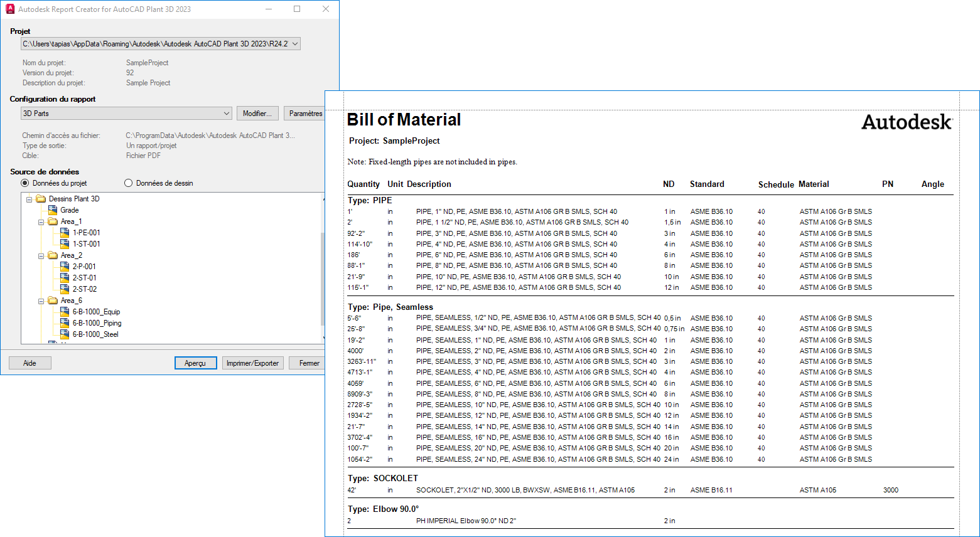Screen dimensions: 980x537
Task: Click the "Type: Elbow 90.0°" group heading
Action: [x=384, y=509]
